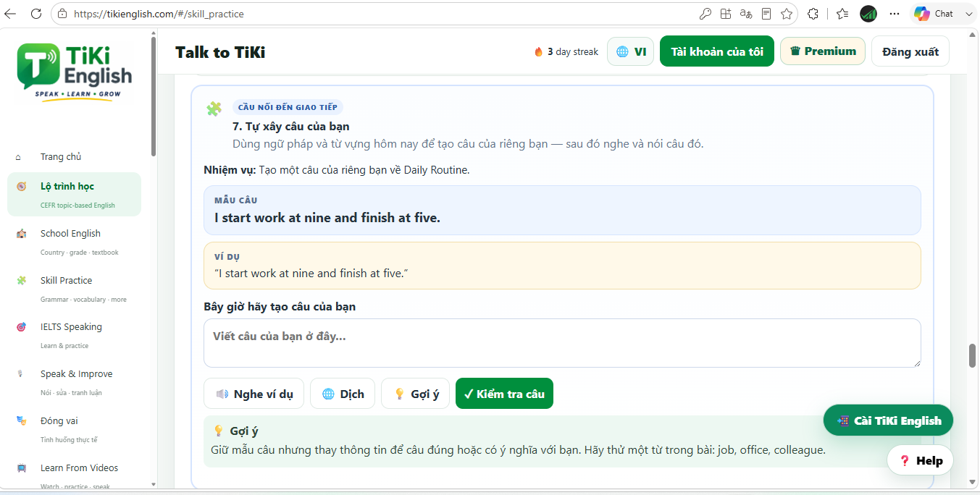The image size is (980, 495).
Task: Click the TiKi English logo
Action: (75, 71)
